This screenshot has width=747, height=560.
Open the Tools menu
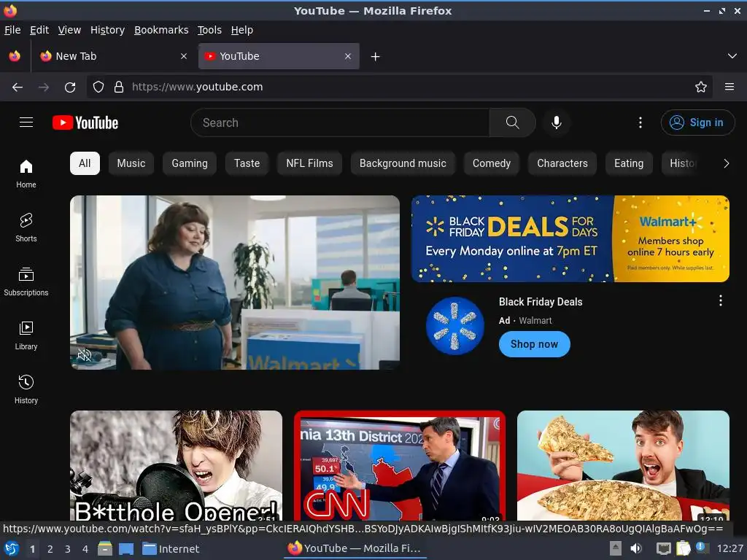click(209, 30)
